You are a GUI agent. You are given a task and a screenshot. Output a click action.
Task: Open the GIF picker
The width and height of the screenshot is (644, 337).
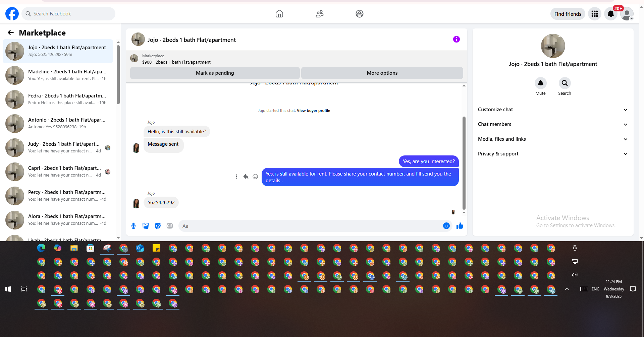point(170,226)
